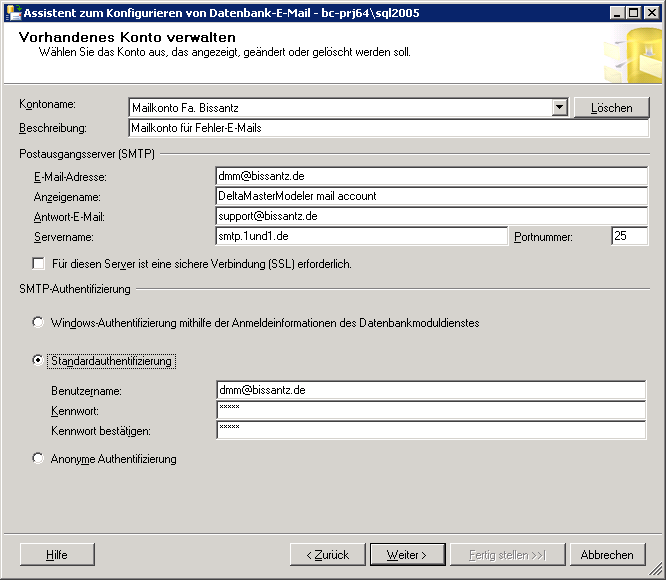Viewport: 666px width, 580px height.
Task: Click the E-Mail-Adresse input field
Action: pos(432,176)
